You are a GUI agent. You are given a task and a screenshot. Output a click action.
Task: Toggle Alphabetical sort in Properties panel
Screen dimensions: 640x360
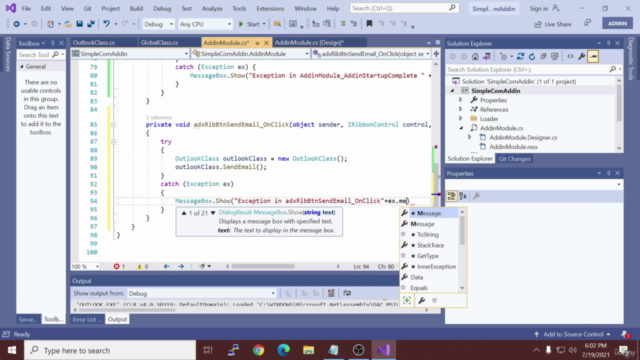(463, 196)
